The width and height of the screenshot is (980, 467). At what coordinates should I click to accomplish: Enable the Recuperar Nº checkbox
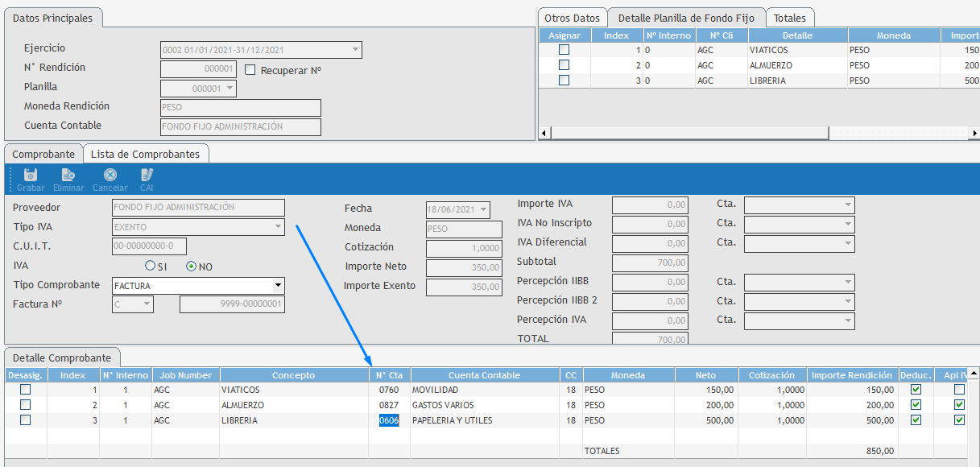(250, 70)
